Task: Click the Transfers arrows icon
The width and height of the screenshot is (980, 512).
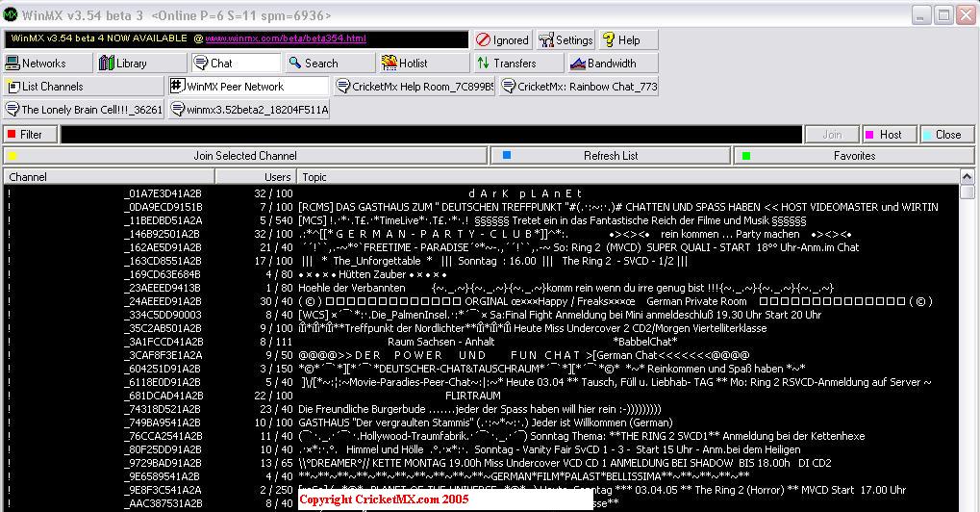Action: click(x=484, y=64)
